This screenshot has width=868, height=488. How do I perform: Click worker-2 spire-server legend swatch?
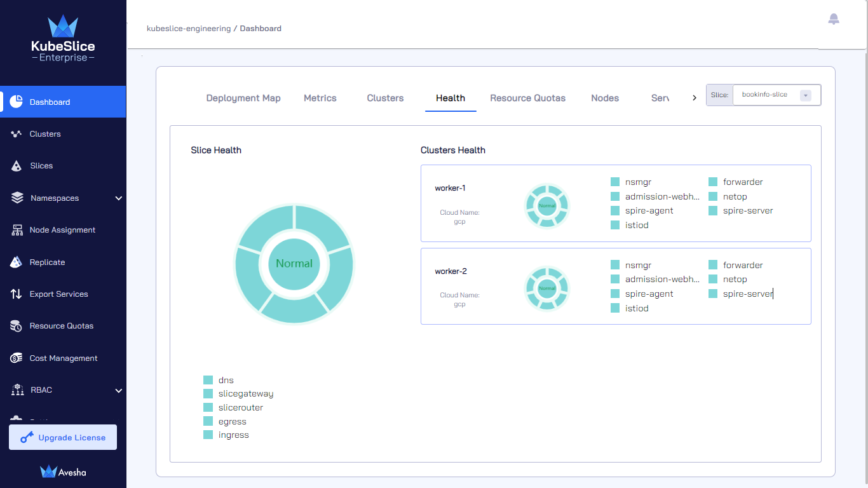point(713,294)
